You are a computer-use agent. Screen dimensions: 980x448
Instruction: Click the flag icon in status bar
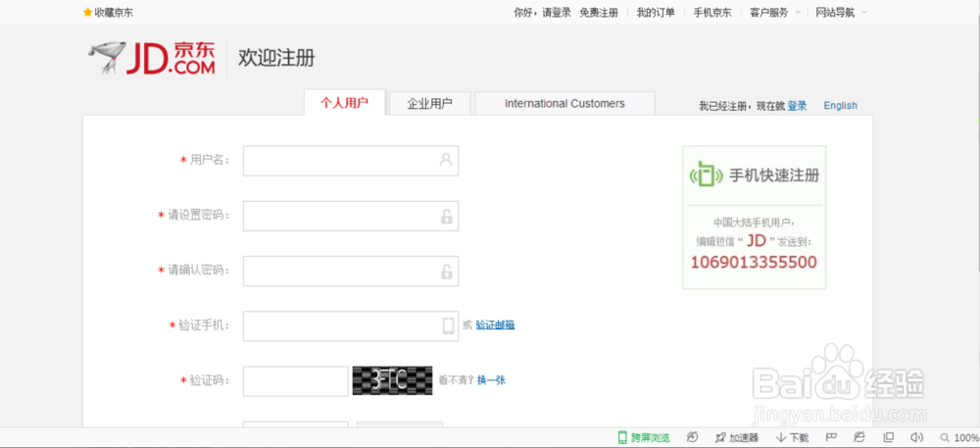(832, 437)
